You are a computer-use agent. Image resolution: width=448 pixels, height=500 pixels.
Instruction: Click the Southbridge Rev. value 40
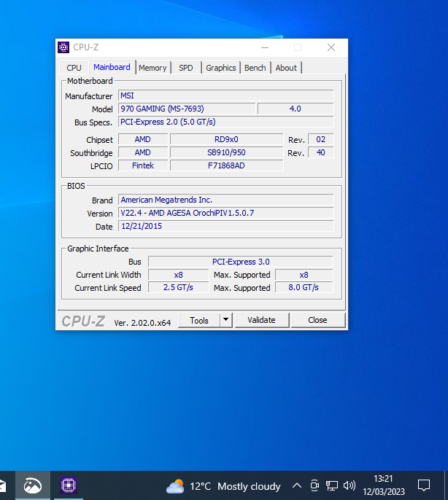321,152
